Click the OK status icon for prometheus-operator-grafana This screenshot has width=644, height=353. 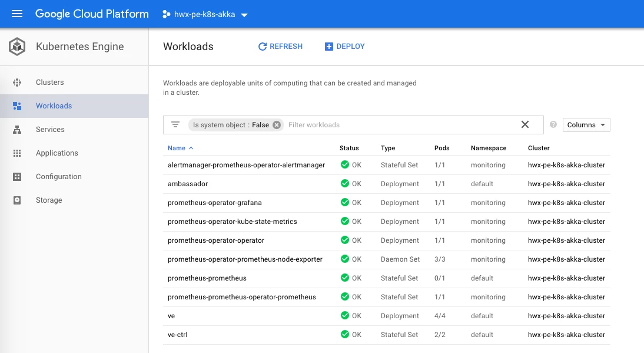pos(345,202)
